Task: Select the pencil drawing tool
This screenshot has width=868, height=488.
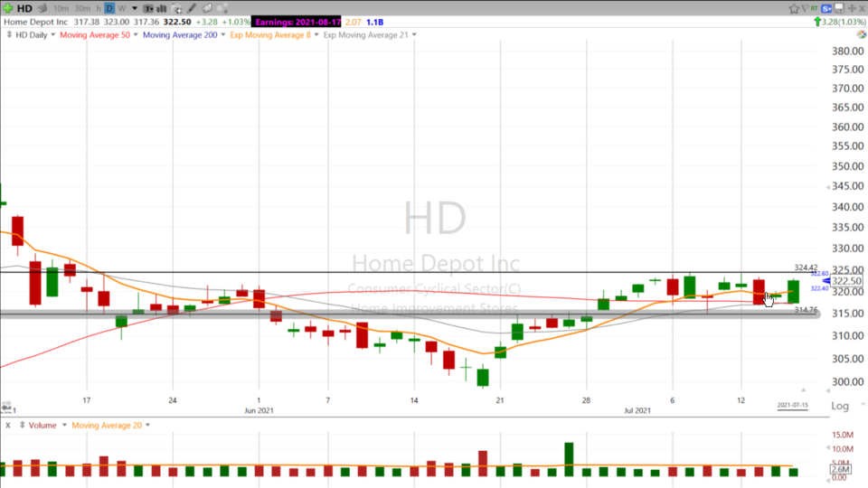Action: [192, 8]
